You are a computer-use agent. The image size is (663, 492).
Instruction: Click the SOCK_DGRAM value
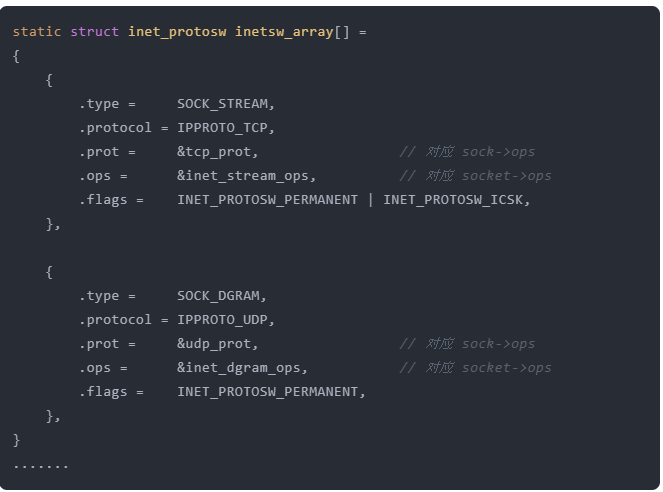coord(221,296)
